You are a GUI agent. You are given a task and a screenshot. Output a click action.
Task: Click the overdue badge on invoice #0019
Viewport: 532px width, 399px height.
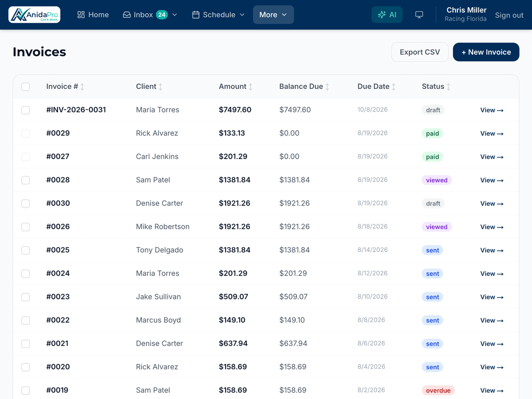tap(438, 391)
